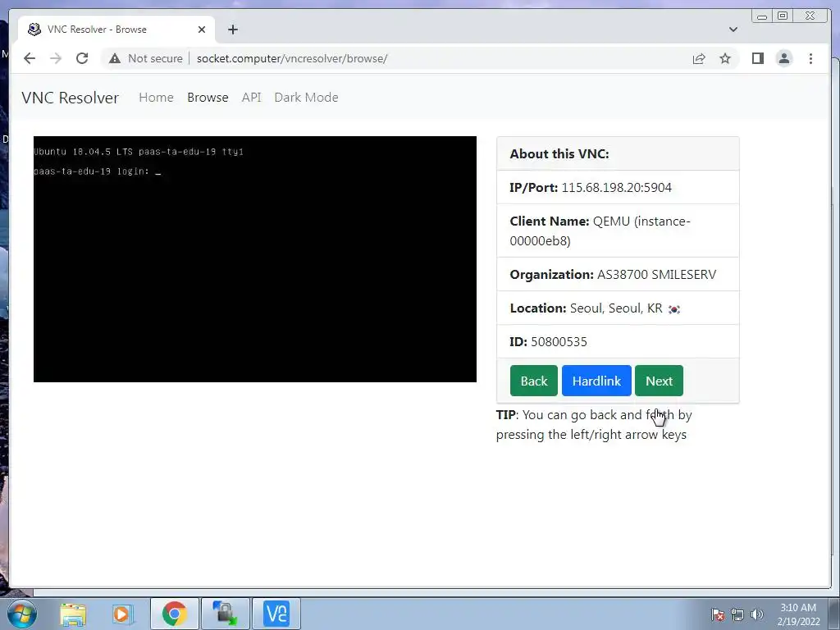Image resolution: width=840 pixels, height=630 pixels.
Task: Select Location Seoul, Seoul, KR text
Action: pos(586,308)
